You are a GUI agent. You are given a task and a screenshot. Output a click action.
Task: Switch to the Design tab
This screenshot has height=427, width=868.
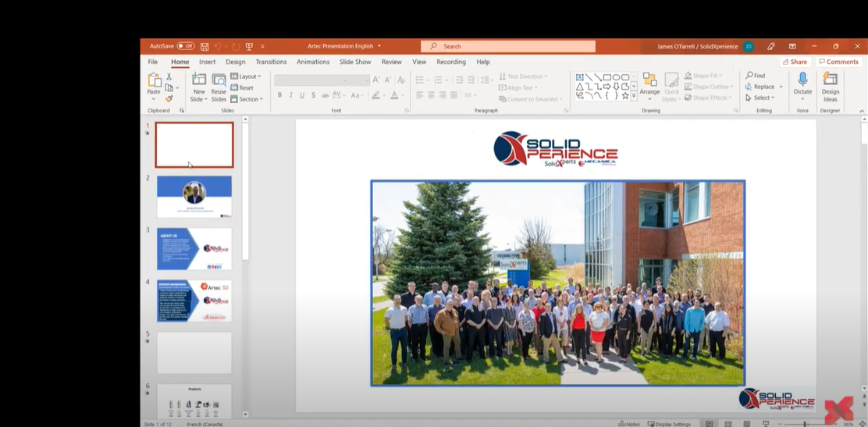235,62
